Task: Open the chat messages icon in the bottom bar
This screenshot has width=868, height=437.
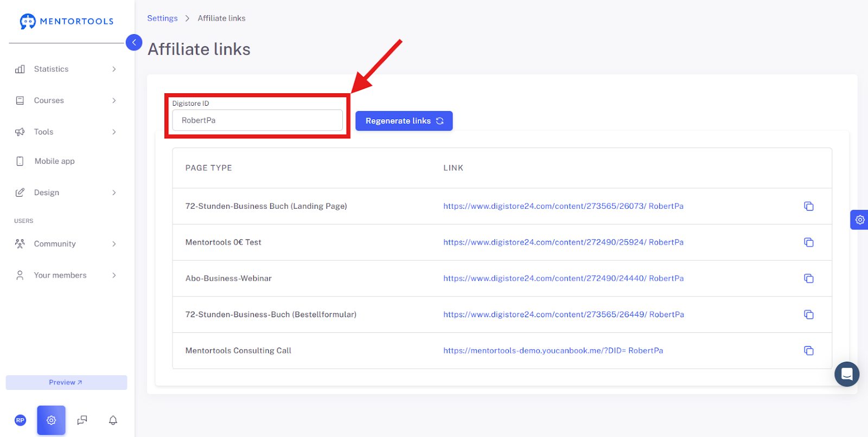Action: point(82,420)
